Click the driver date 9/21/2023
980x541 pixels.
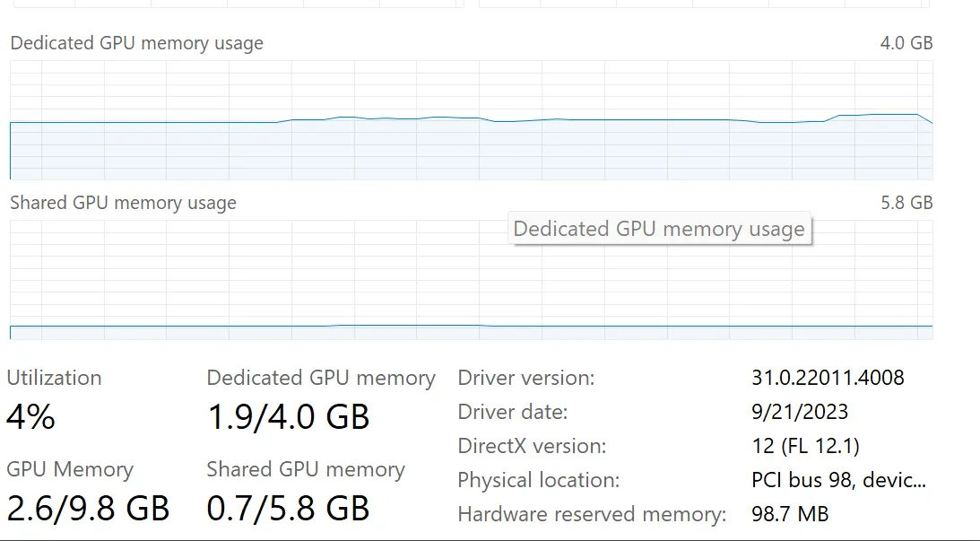point(799,412)
